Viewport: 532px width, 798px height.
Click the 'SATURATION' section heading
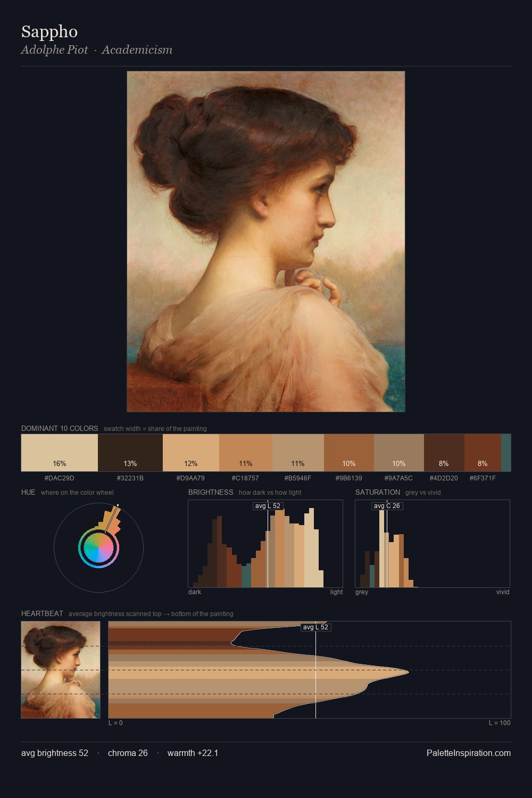click(378, 492)
